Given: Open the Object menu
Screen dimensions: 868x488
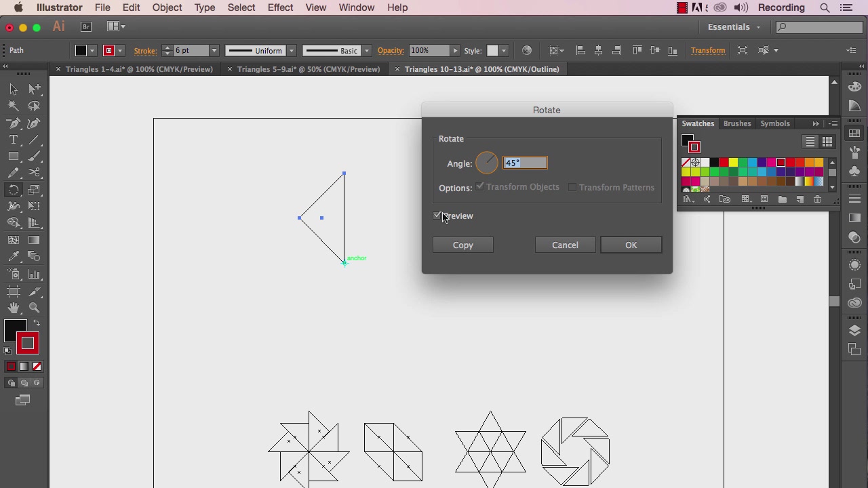Looking at the screenshot, I should (x=167, y=7).
